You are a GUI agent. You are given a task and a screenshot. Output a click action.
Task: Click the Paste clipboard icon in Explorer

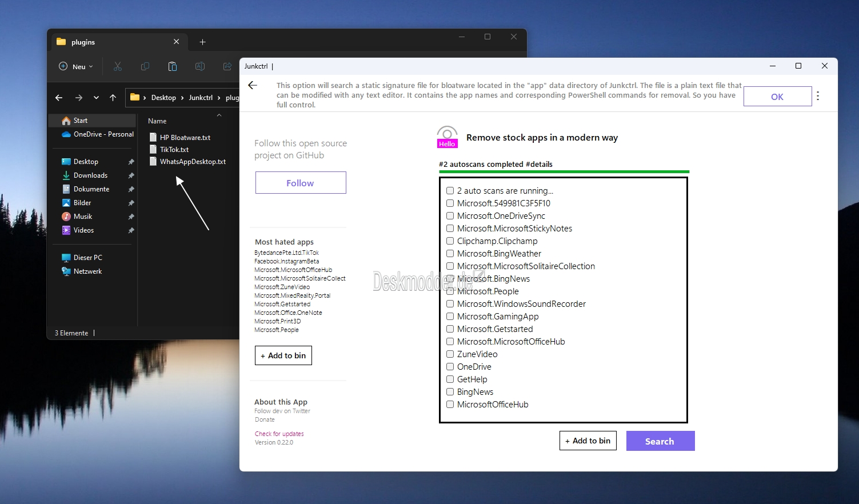pos(173,67)
